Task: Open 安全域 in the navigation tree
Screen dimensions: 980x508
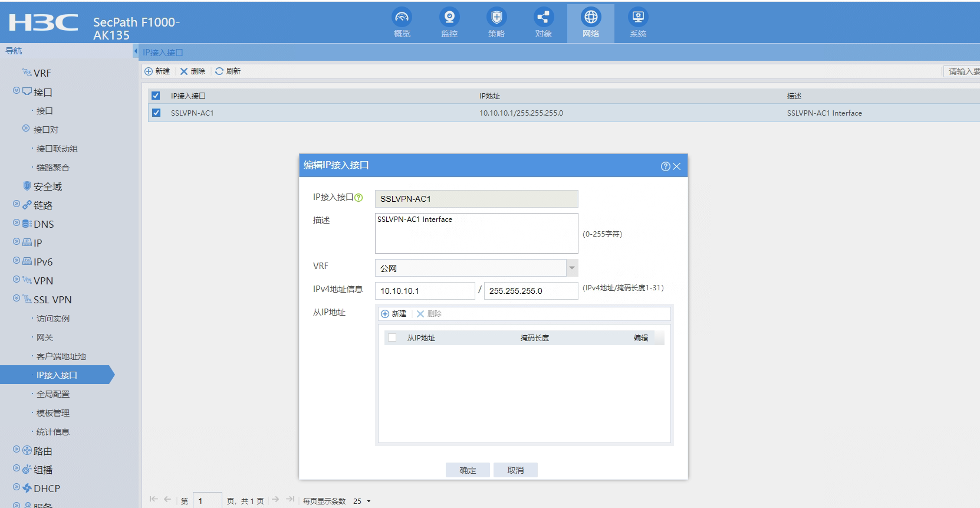Action: (x=48, y=186)
